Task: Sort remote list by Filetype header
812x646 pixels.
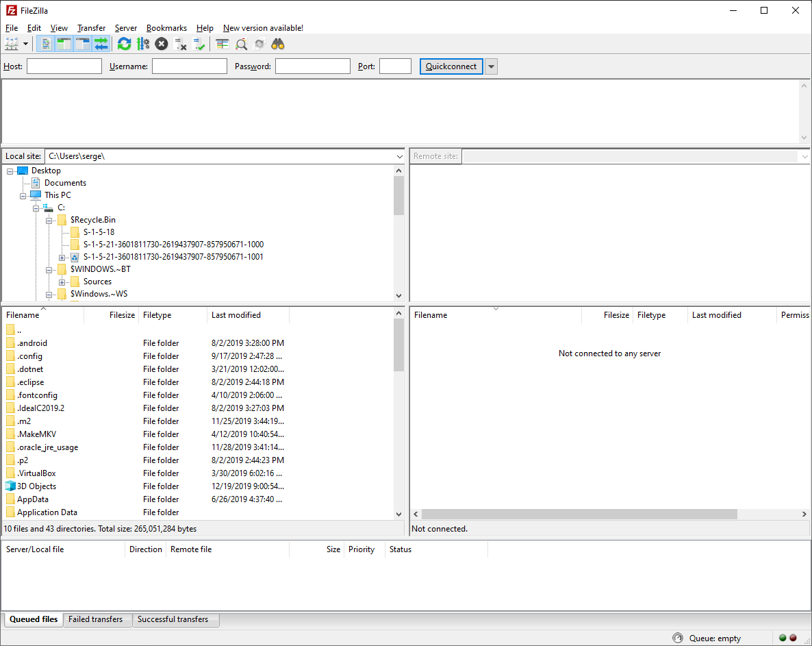Action: pyautogui.click(x=660, y=315)
